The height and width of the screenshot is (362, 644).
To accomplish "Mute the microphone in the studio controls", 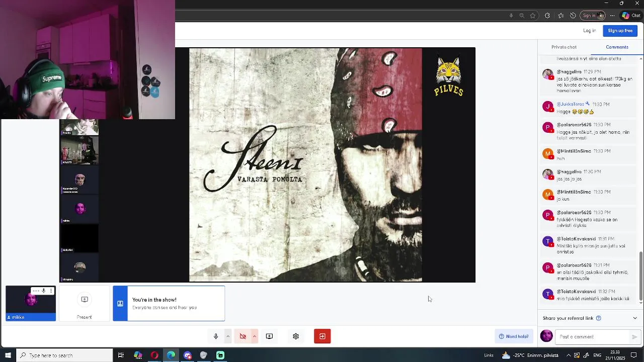I will pyautogui.click(x=216, y=336).
